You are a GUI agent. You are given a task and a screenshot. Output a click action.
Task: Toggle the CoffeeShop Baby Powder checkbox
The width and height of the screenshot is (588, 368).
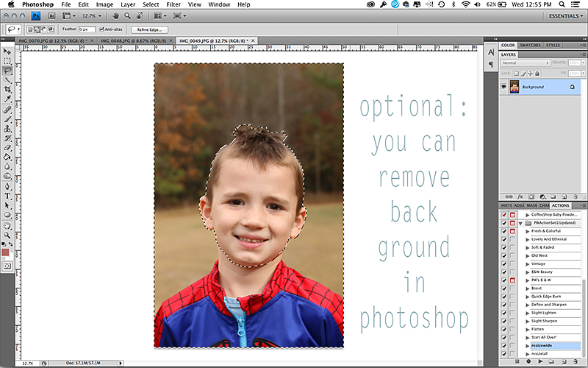504,215
